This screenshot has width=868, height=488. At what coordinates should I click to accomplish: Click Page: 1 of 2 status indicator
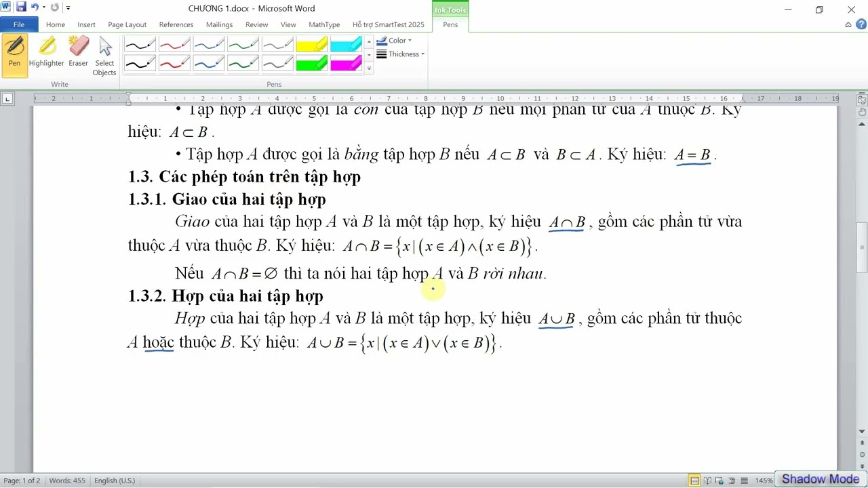(22, 481)
